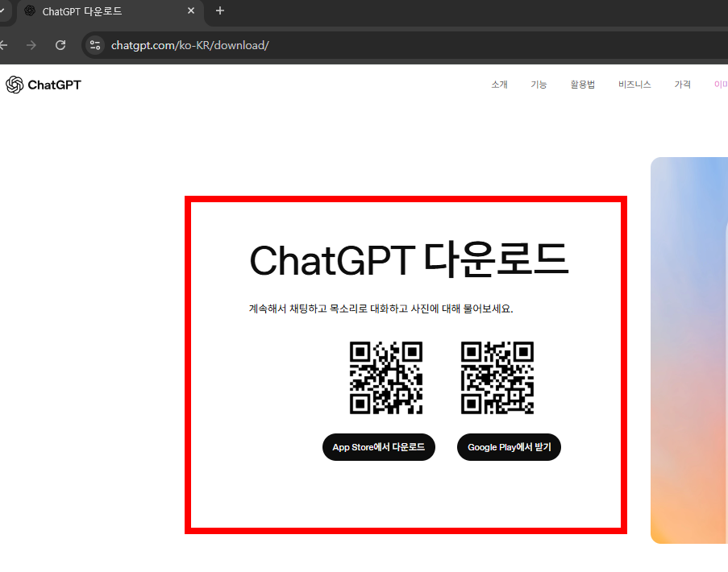Close the ChatGPT 다운로드 browser tab

coord(190,11)
